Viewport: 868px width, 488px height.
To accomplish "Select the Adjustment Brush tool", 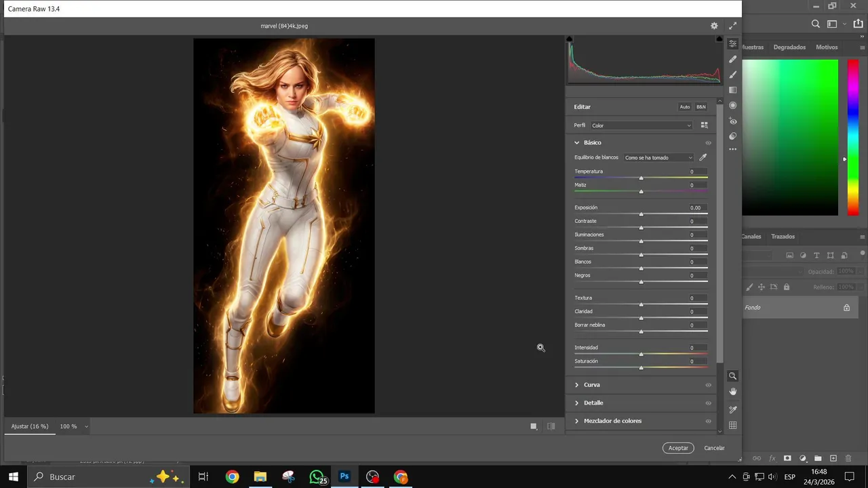I will (x=733, y=75).
